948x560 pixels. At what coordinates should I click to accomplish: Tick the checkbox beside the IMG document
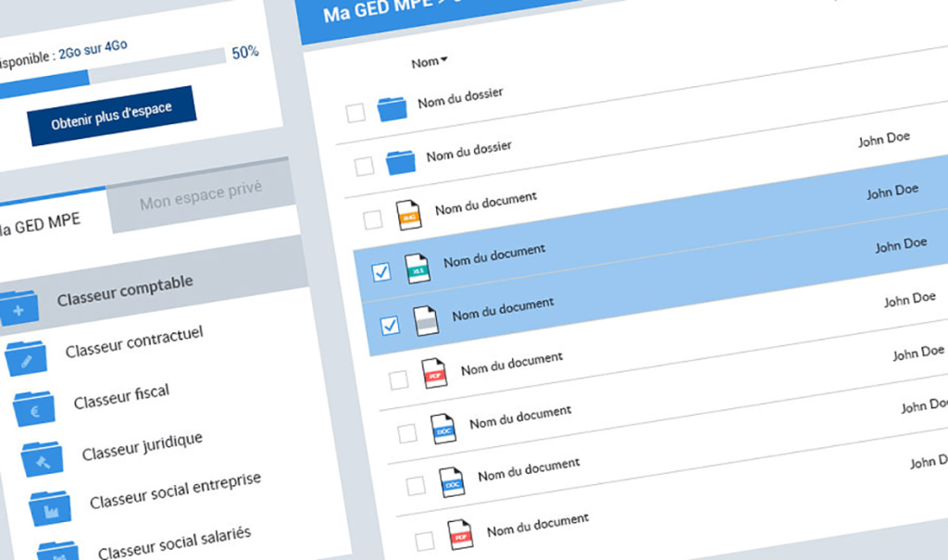pyautogui.click(x=373, y=219)
